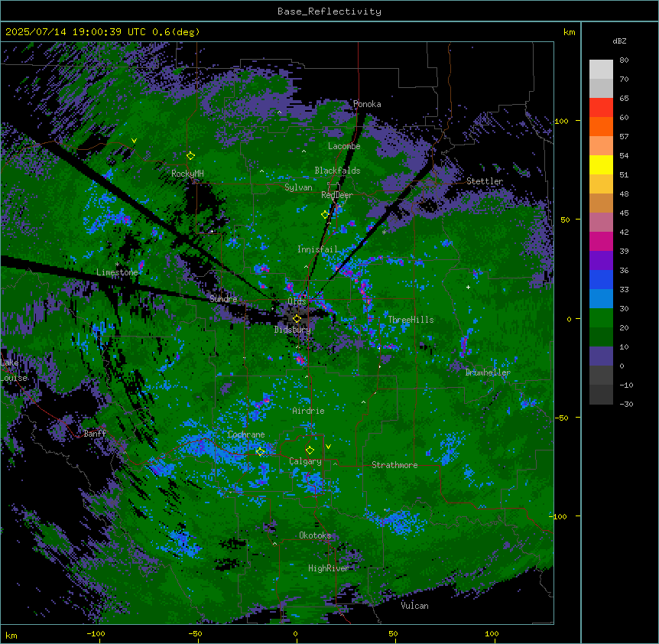
Task: Click the Strathmore label
Action: pyautogui.click(x=394, y=465)
